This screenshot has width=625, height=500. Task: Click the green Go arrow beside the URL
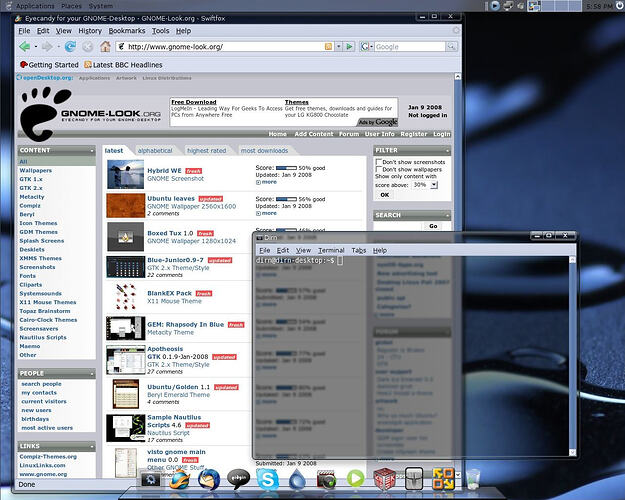point(350,47)
